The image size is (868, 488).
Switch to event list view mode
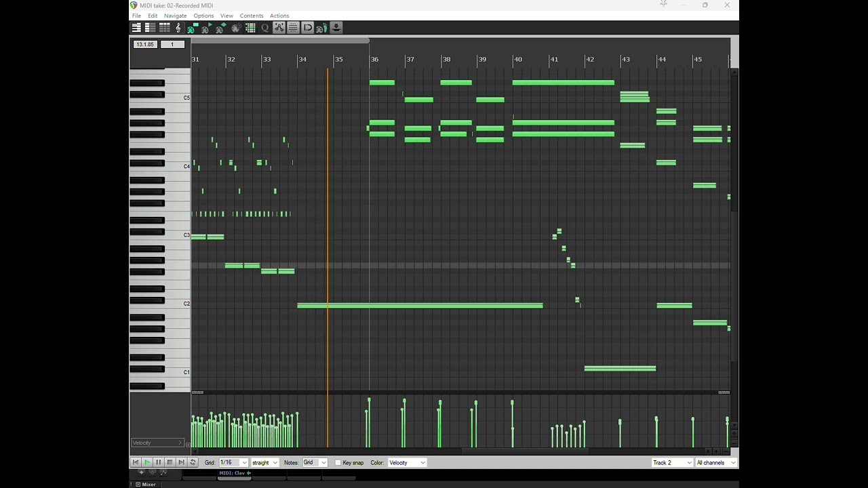[165, 28]
